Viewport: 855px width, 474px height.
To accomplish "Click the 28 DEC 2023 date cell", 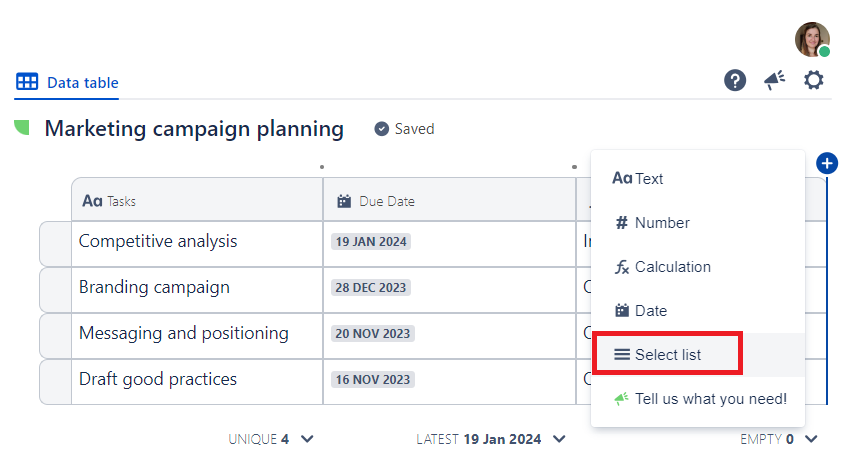I will tap(370, 288).
